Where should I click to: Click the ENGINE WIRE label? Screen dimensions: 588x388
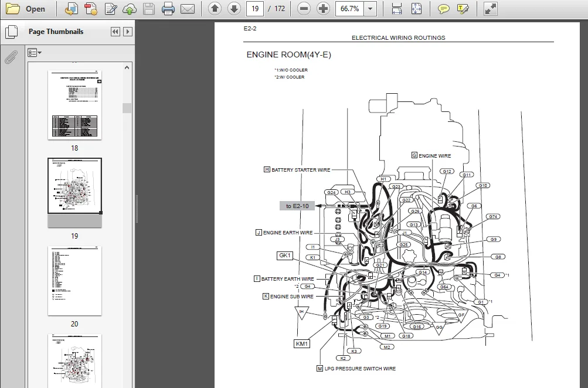pyautogui.click(x=434, y=155)
